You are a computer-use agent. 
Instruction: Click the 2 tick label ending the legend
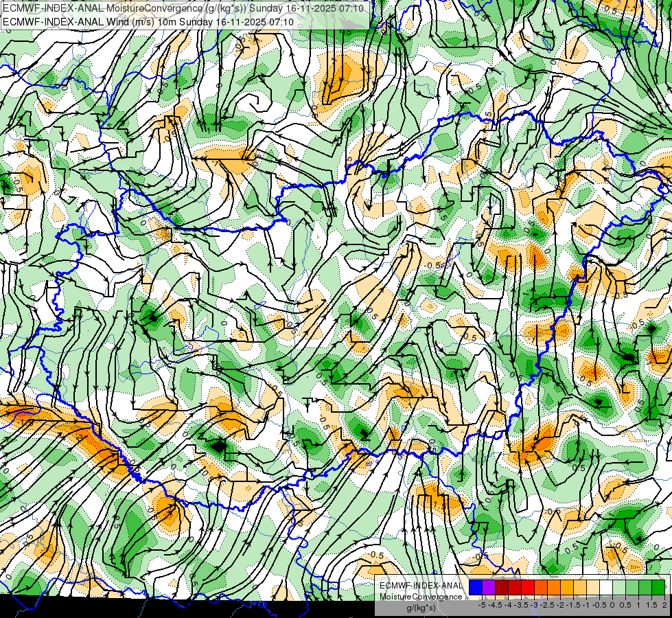pos(664,605)
